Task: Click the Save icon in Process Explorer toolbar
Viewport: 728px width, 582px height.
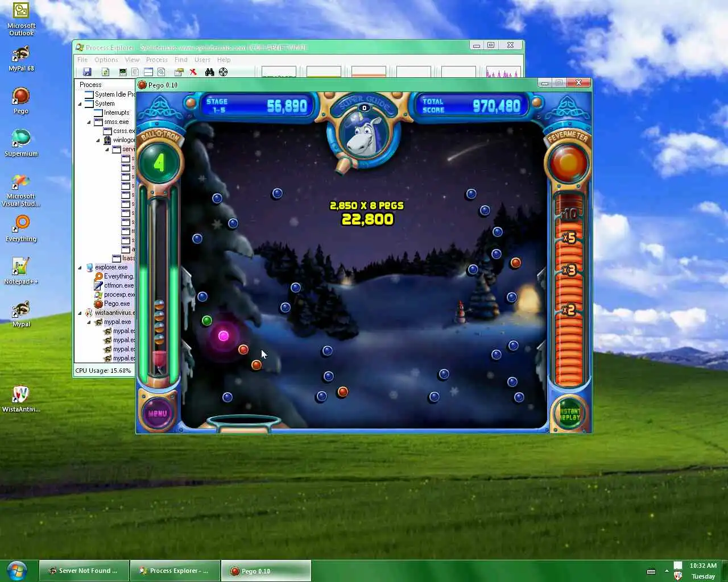Action: coord(87,72)
